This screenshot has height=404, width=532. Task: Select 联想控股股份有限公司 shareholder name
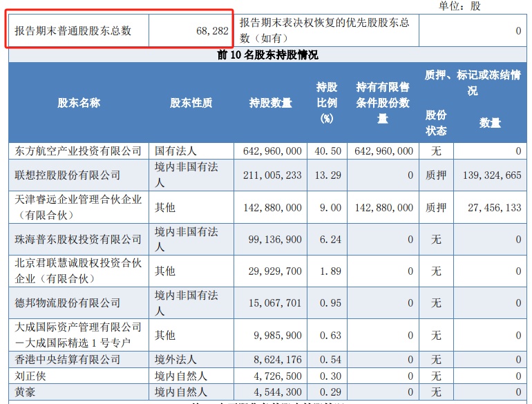(x=68, y=175)
